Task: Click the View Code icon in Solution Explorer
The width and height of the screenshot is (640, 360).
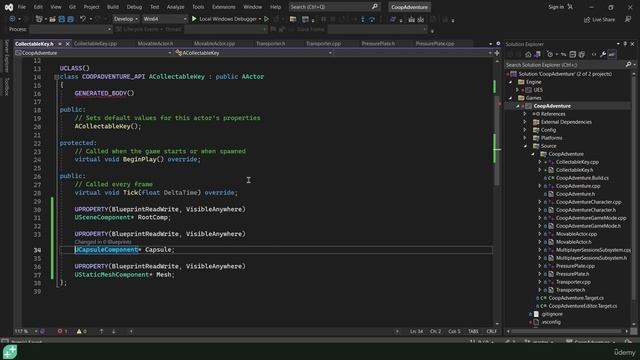Action: 594,54
